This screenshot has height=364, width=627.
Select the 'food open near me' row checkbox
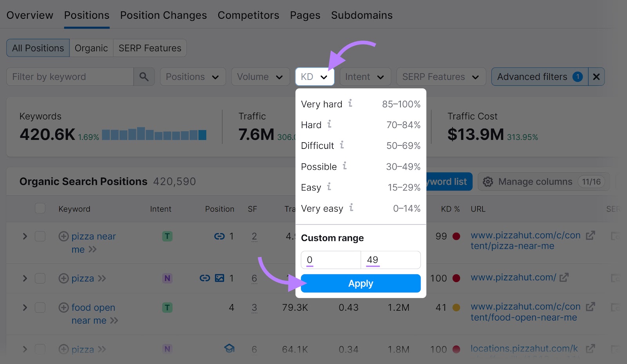click(x=40, y=308)
